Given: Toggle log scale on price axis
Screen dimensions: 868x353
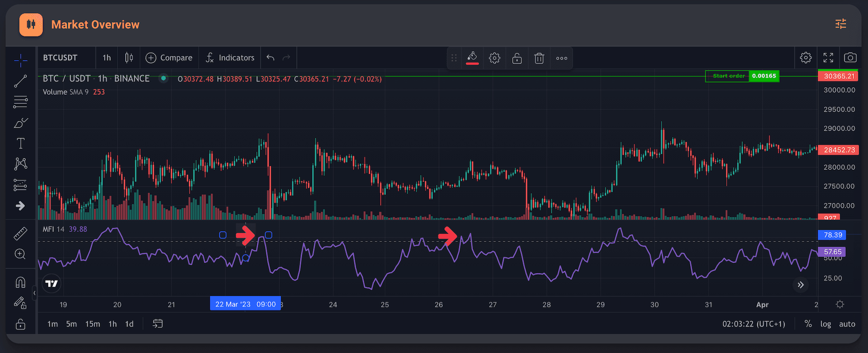Looking at the screenshot, I should [x=826, y=324].
